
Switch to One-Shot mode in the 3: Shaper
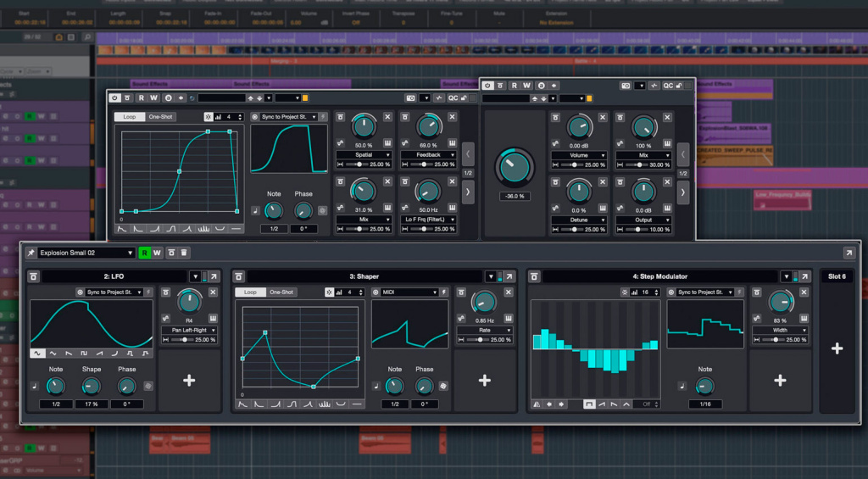click(x=281, y=292)
